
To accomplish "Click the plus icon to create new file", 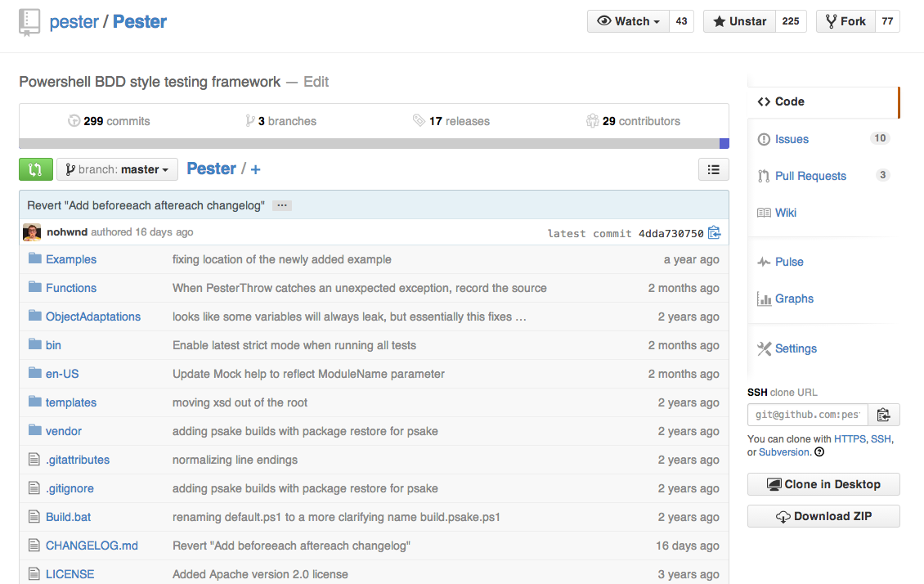I will tap(255, 169).
